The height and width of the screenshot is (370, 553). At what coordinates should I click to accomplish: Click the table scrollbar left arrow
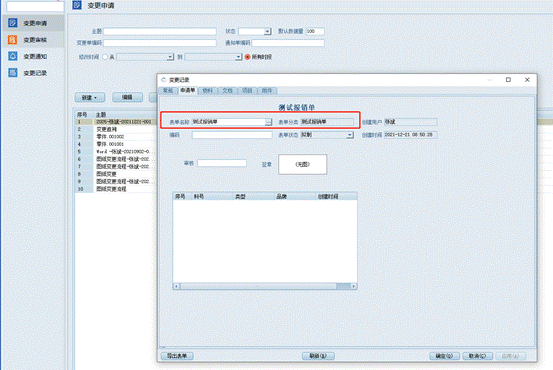[177, 286]
